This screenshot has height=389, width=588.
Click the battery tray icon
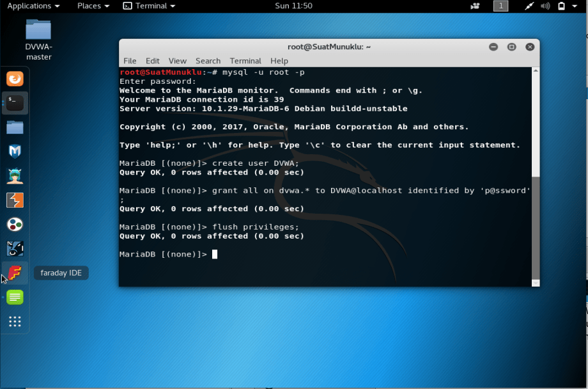point(561,6)
